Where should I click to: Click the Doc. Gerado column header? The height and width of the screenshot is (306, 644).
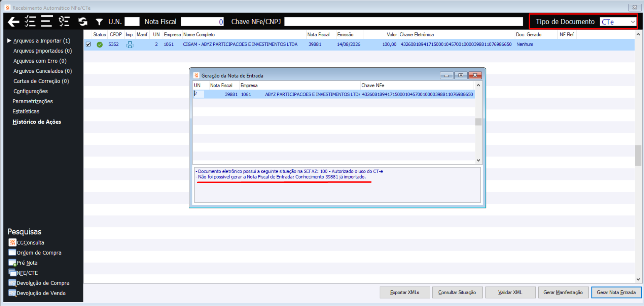[x=536, y=34]
